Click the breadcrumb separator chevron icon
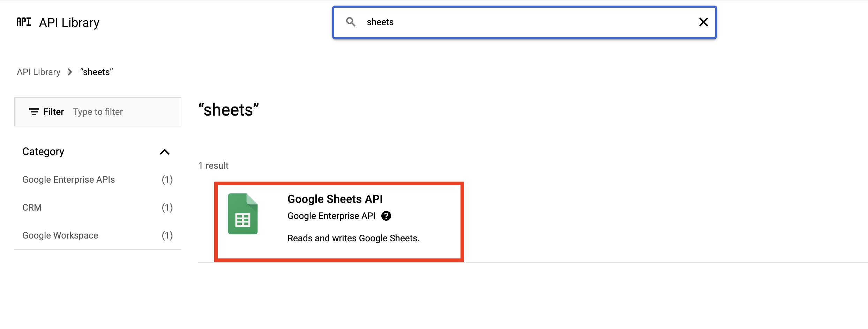 click(x=70, y=72)
